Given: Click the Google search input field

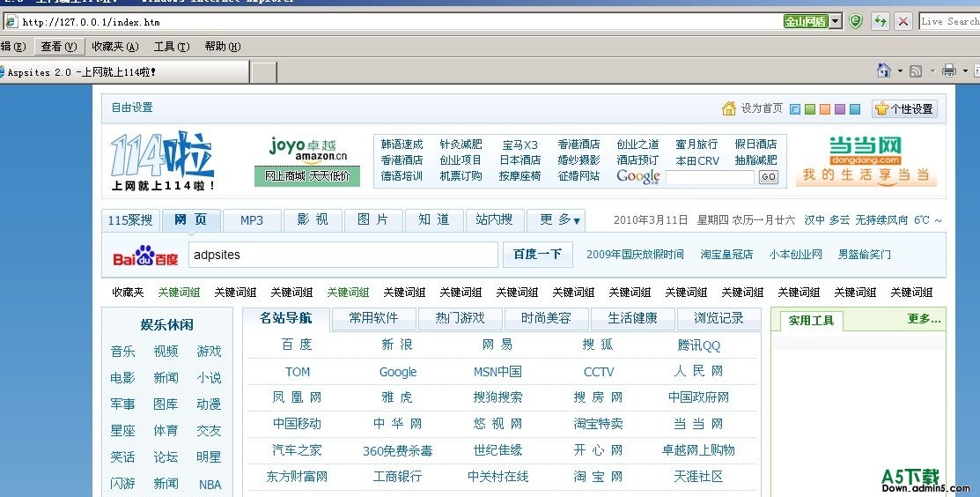Looking at the screenshot, I should [x=710, y=177].
